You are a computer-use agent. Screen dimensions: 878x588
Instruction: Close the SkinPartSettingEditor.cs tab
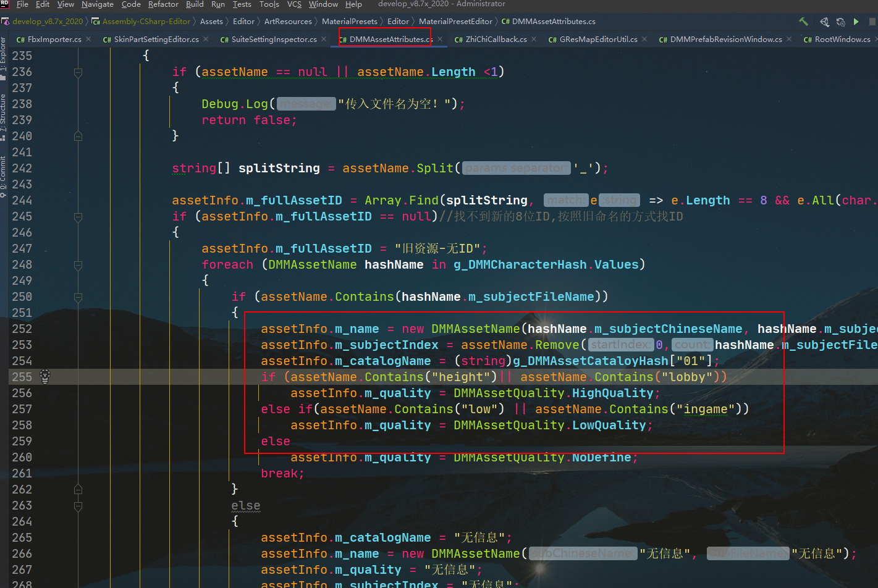(x=206, y=39)
